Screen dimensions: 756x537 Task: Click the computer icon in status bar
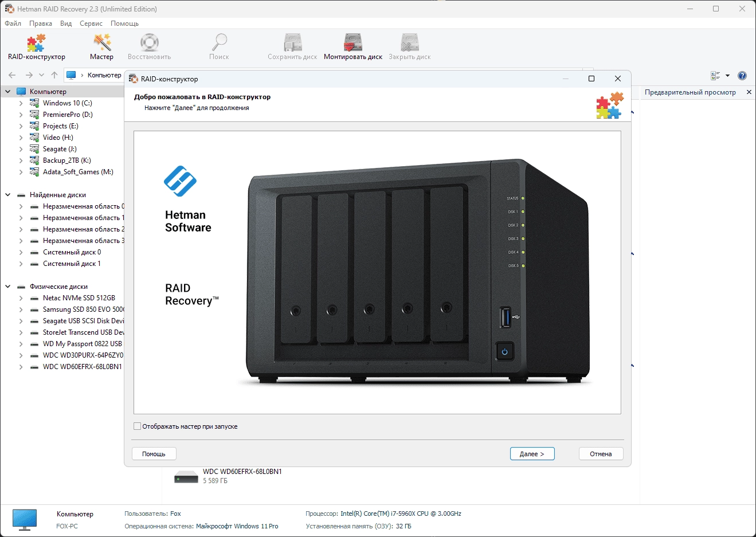point(25,519)
